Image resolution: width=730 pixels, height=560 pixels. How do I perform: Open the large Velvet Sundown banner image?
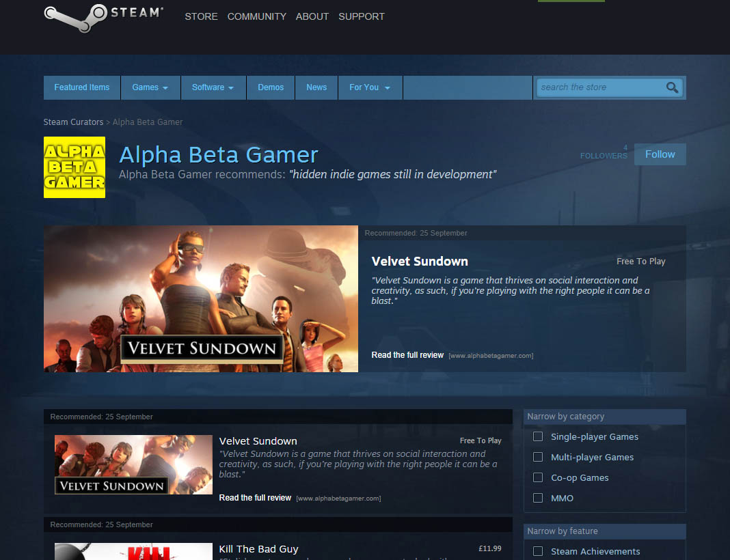(x=201, y=298)
